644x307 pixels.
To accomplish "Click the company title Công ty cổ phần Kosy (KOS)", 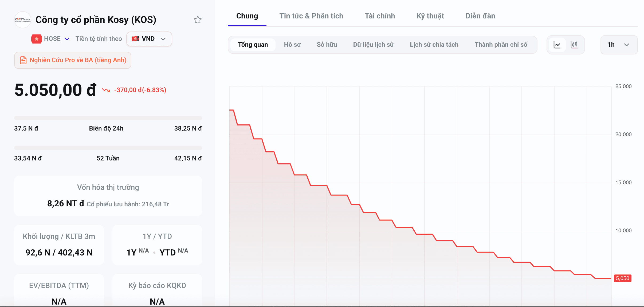I will pyautogui.click(x=96, y=20).
